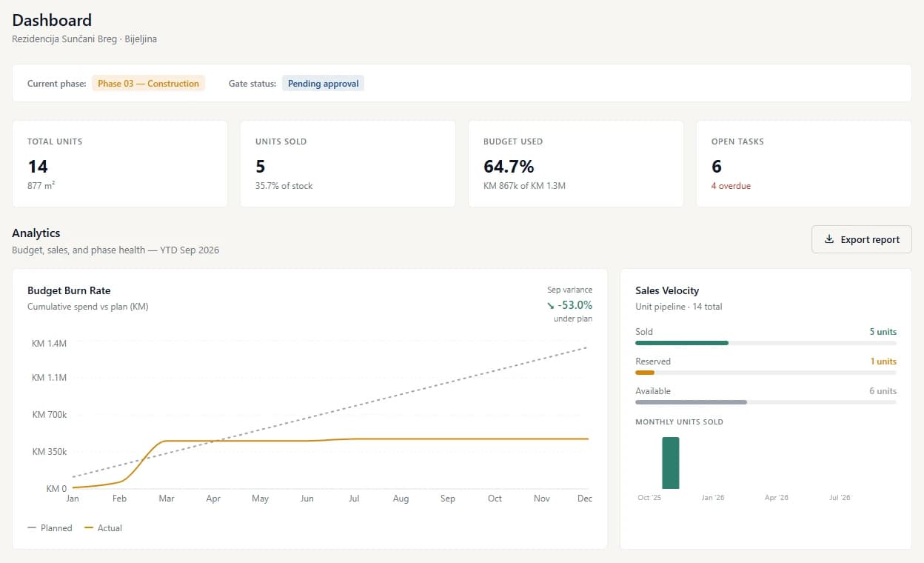Viewport: 924px width, 563px height.
Task: Click the Planned legend entry
Action: click(x=50, y=528)
